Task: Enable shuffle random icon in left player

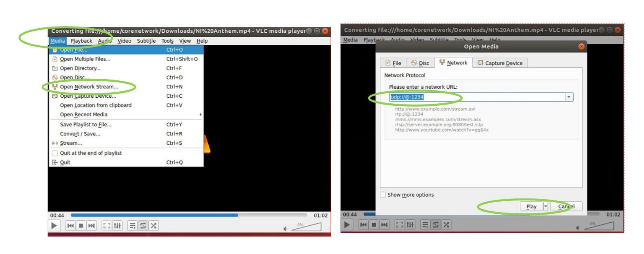Action: coord(153,226)
